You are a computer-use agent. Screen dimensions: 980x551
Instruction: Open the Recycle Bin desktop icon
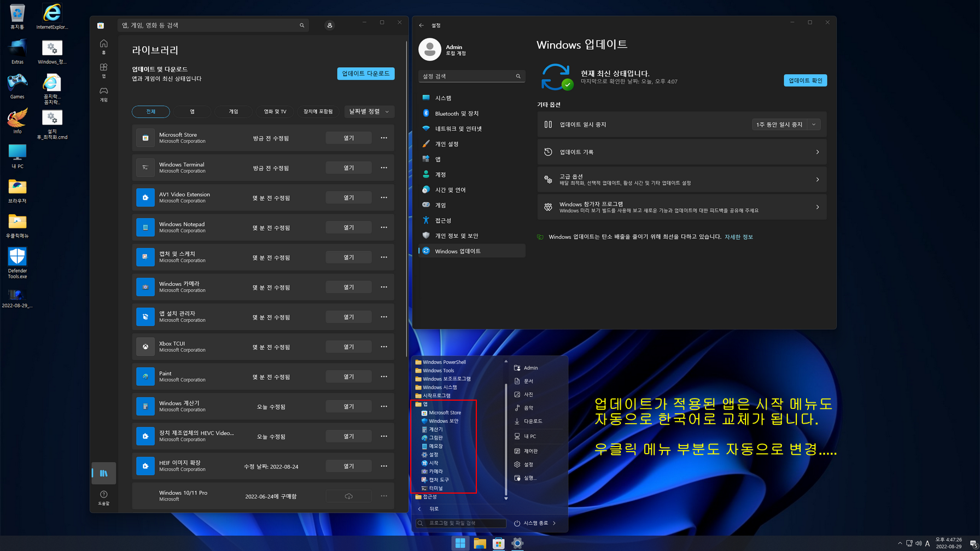click(17, 17)
